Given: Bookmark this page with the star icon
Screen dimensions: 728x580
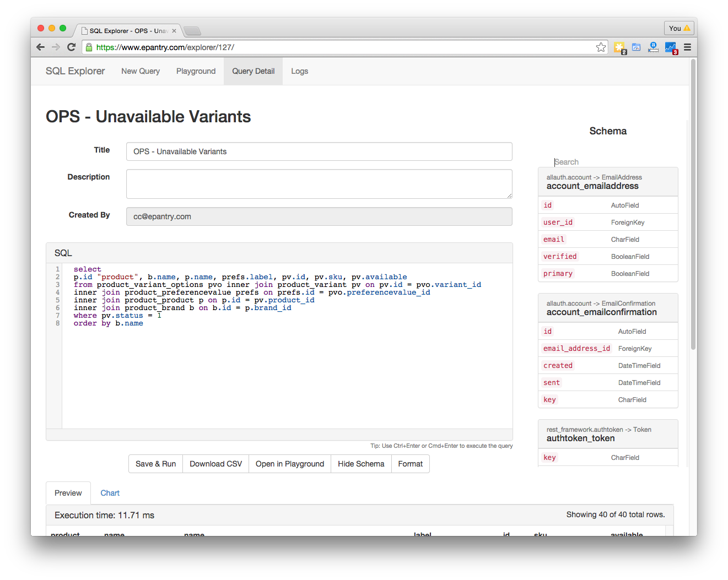Looking at the screenshot, I should click(601, 47).
